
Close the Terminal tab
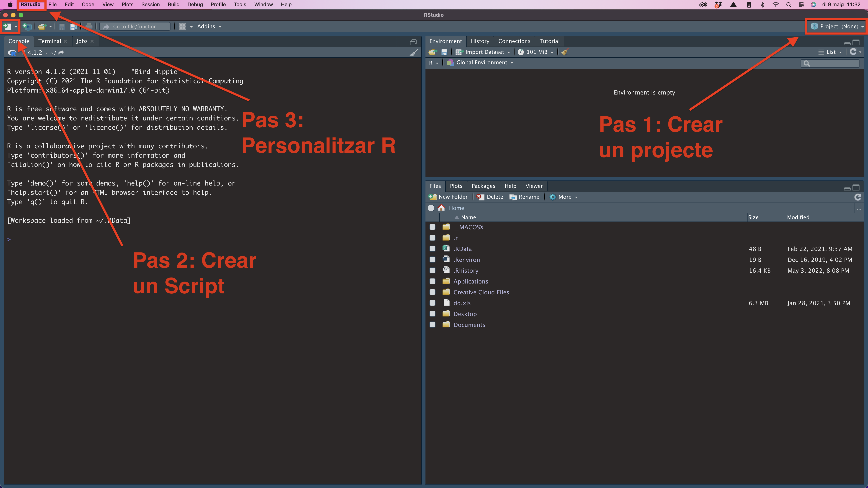[x=65, y=41]
